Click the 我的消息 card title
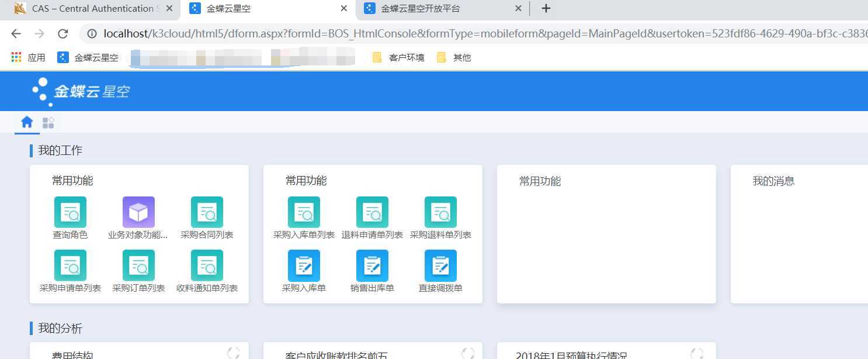The height and width of the screenshot is (359, 868). point(773,181)
